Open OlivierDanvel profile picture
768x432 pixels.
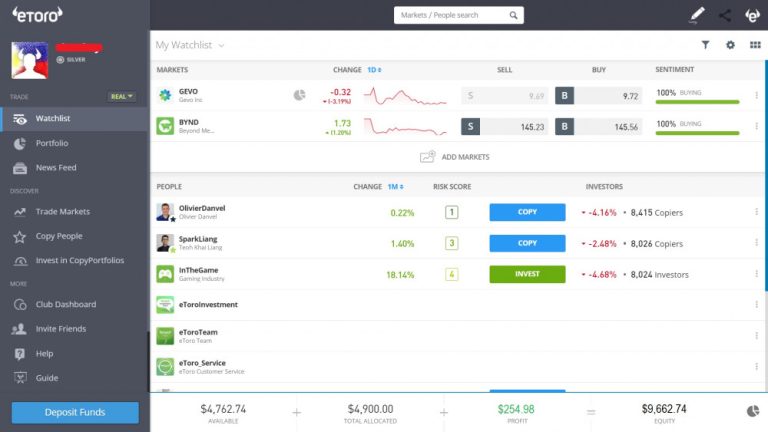click(165, 212)
